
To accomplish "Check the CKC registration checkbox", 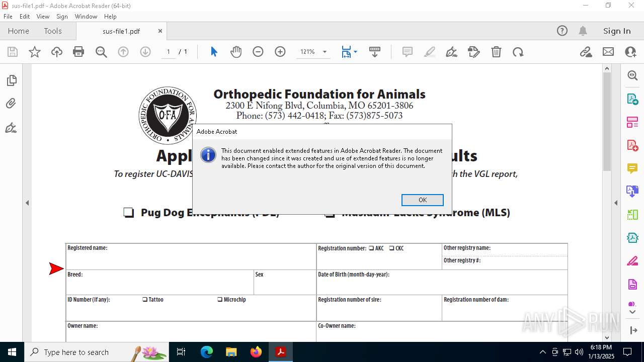I will (x=391, y=248).
